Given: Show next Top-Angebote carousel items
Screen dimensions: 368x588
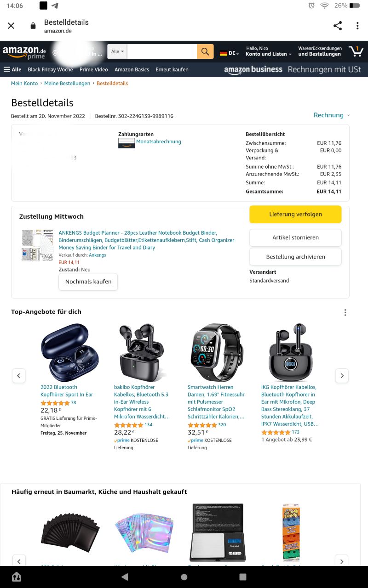Looking at the screenshot, I should [342, 376].
